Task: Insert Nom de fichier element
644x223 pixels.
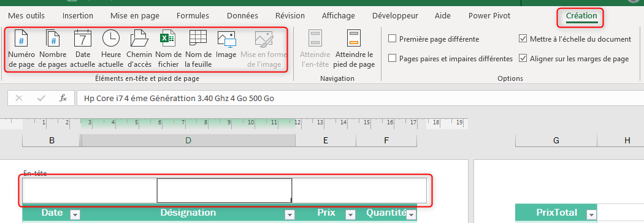Action: pyautogui.click(x=169, y=49)
